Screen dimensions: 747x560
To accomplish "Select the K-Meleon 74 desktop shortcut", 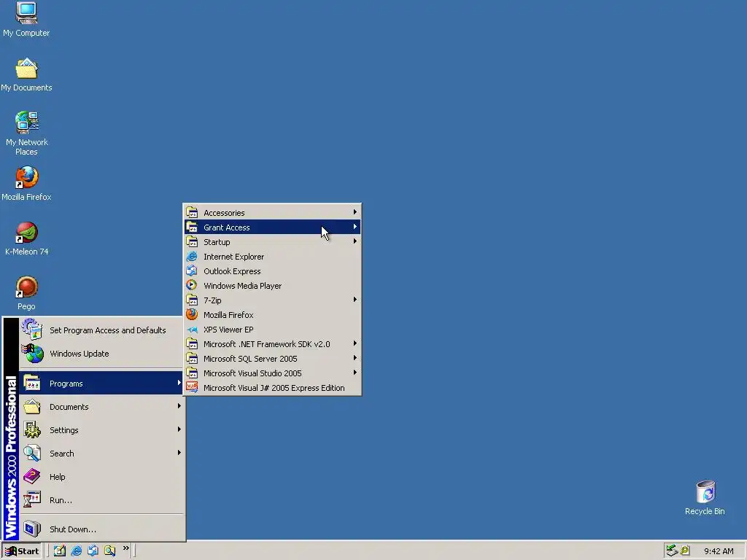I will (x=27, y=238).
